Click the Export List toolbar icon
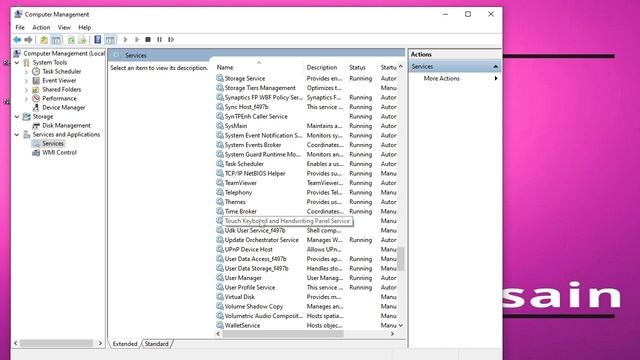 pyautogui.click(x=82, y=40)
